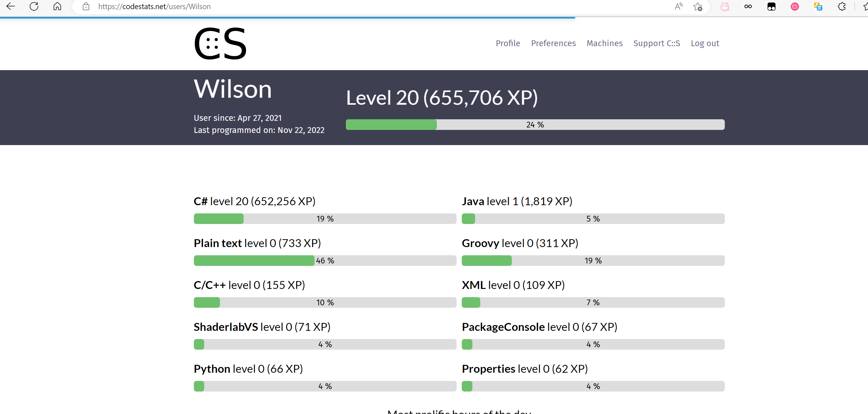868x414 pixels.
Task: Reload the page with refresh icon
Action: 34,6
